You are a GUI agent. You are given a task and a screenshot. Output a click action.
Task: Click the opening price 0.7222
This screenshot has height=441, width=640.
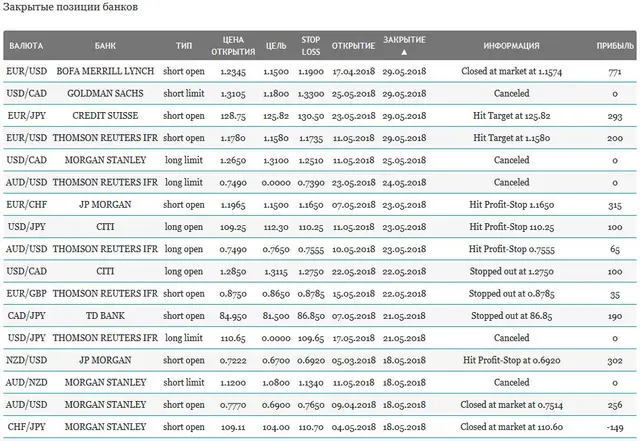click(233, 361)
